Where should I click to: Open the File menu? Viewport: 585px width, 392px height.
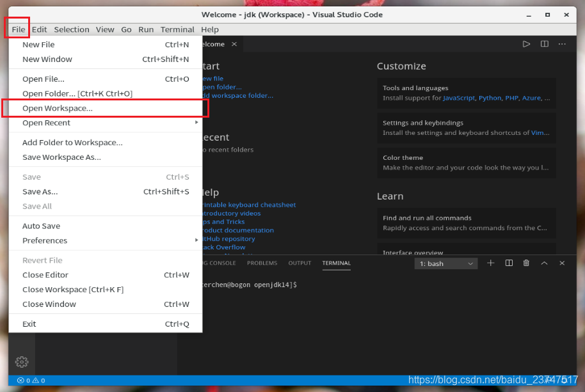(19, 29)
